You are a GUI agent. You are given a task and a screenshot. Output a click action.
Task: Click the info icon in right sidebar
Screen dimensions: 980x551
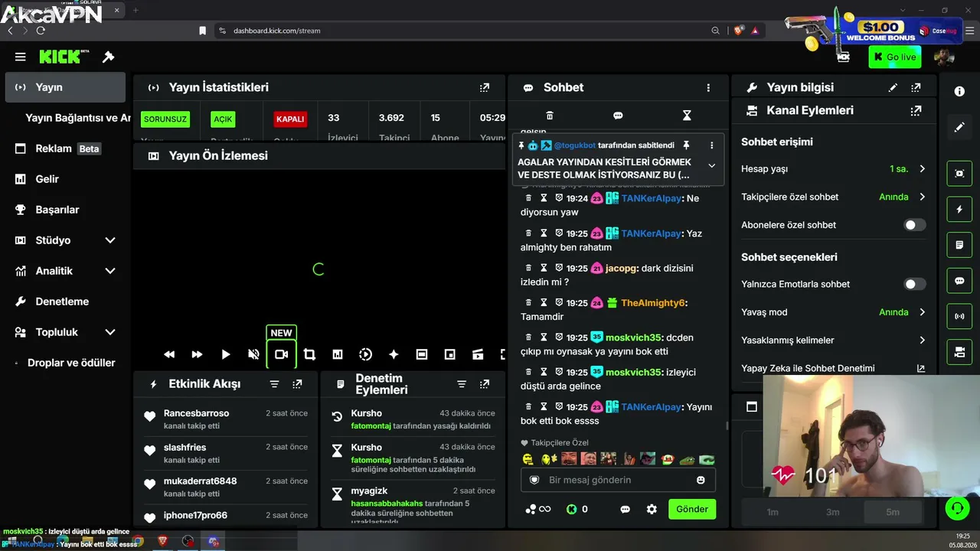click(959, 91)
